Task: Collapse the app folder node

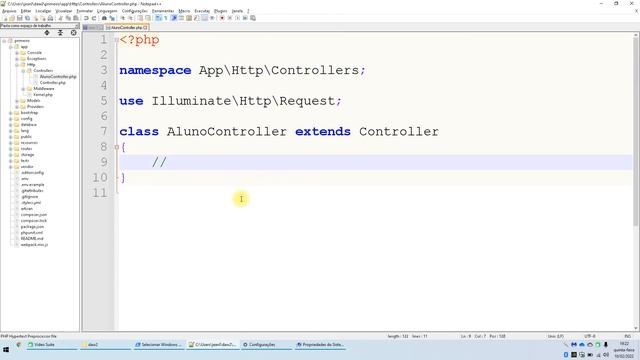Action: coord(11,47)
